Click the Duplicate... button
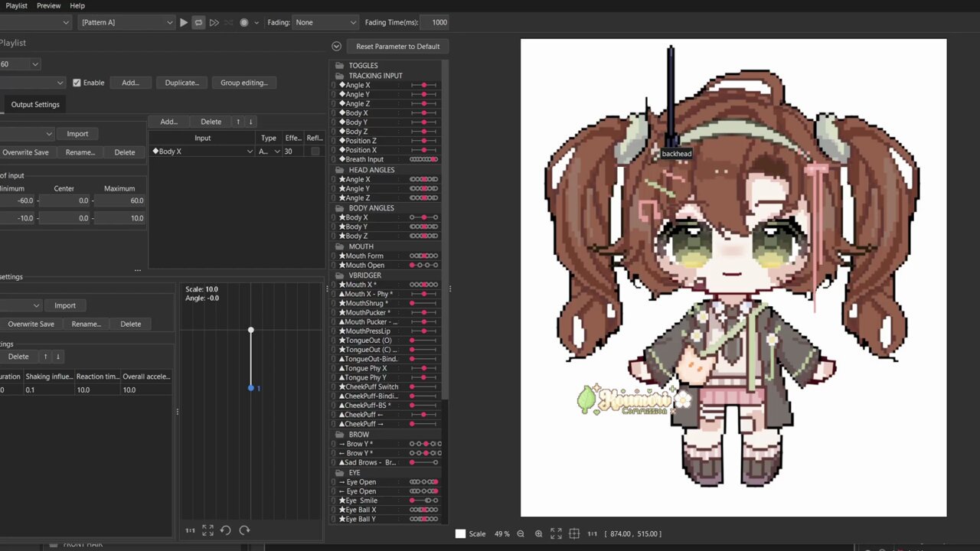 point(181,83)
